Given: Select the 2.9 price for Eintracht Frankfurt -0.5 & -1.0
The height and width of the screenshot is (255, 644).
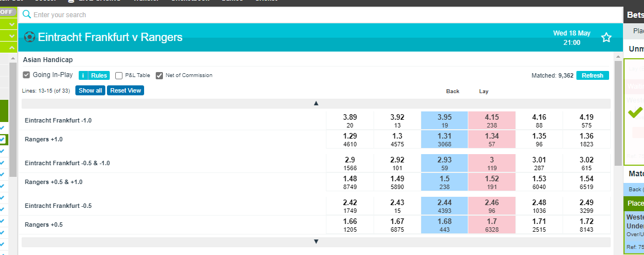Looking at the screenshot, I should tap(350, 163).
